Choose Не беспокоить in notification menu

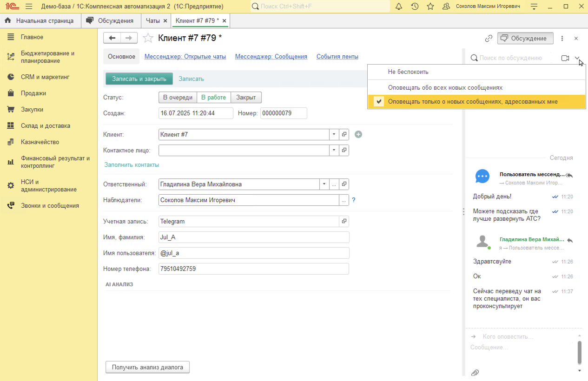476,72
